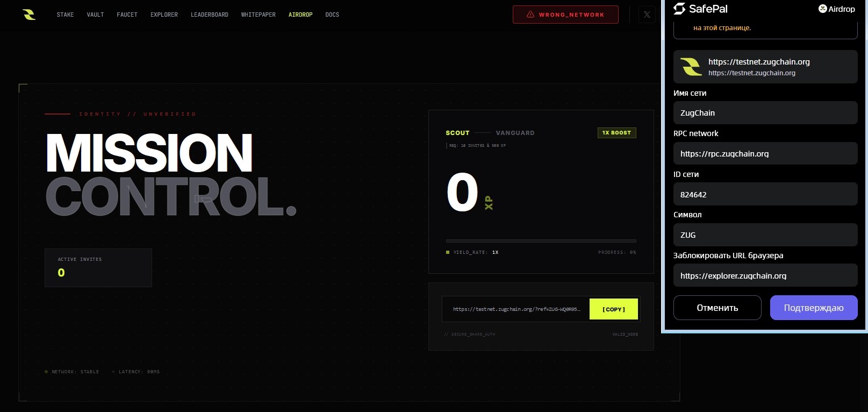The width and height of the screenshot is (868, 412).
Task: Click the SafePal logo in the wallet popup
Action: (x=700, y=9)
